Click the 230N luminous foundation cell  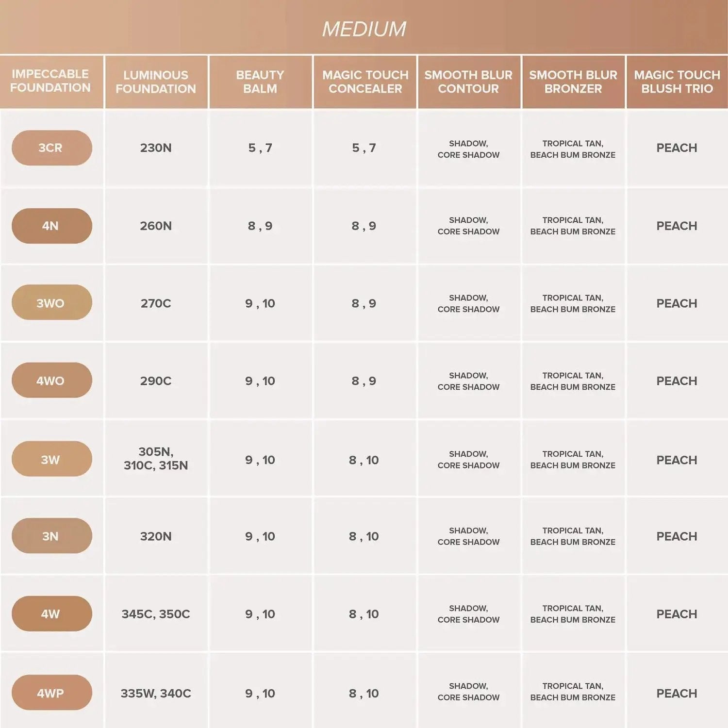point(156,148)
